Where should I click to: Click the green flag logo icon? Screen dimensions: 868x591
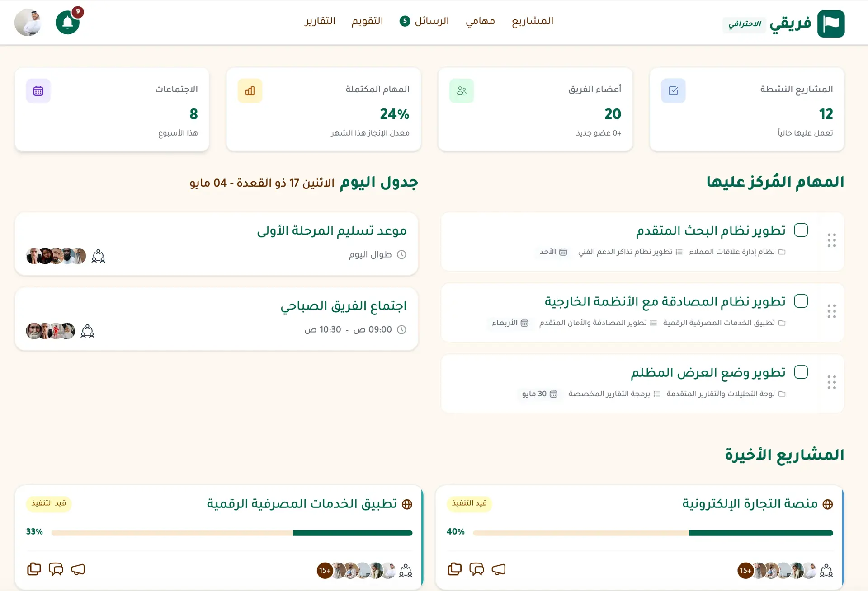(831, 23)
